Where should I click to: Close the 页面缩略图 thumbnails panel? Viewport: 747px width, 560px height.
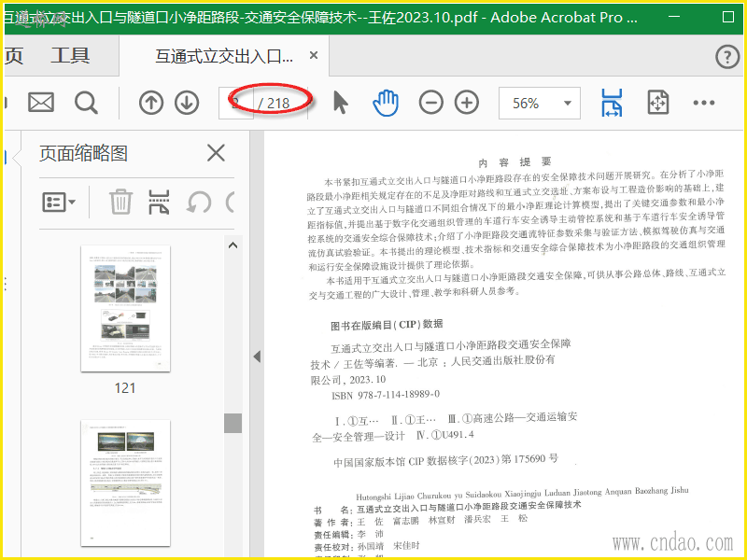pos(216,153)
